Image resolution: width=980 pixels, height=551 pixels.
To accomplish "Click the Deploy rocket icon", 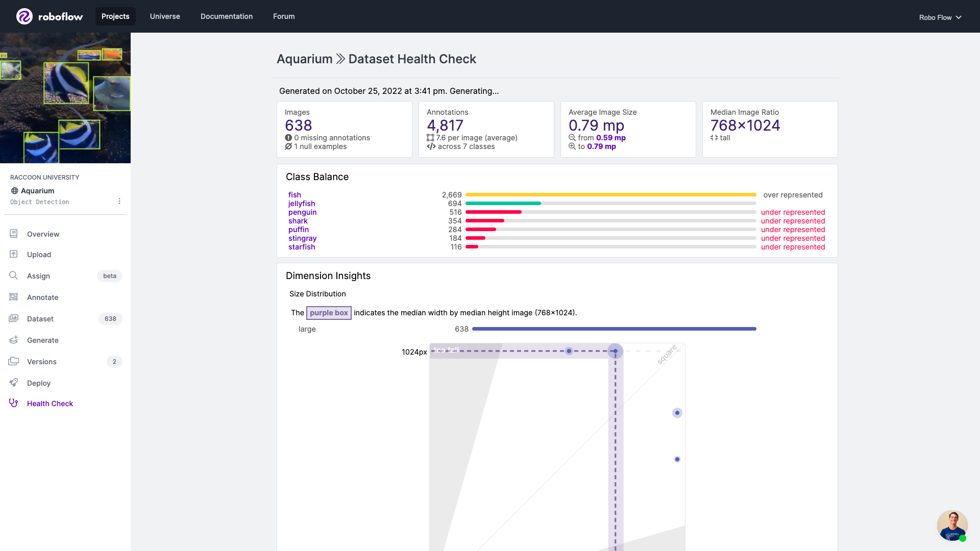I will pos(14,383).
